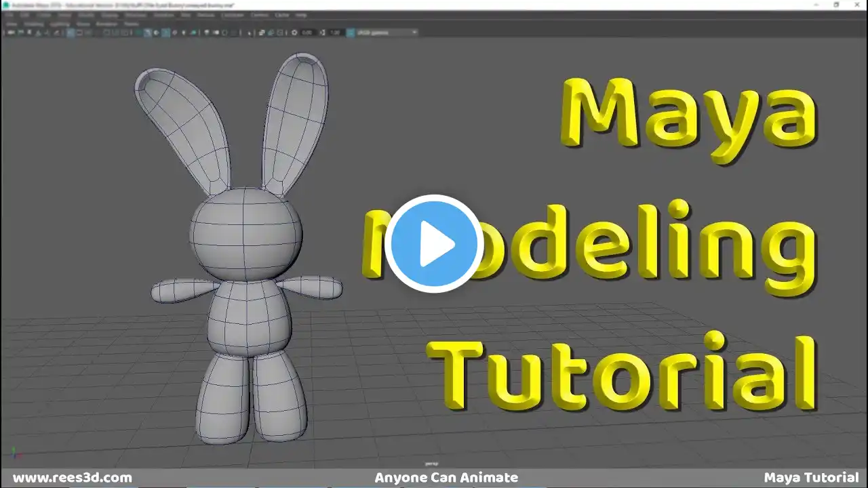Viewport: 868px width, 488px height.
Task: Open the viewport Renderer panel menu
Action: [x=106, y=24]
